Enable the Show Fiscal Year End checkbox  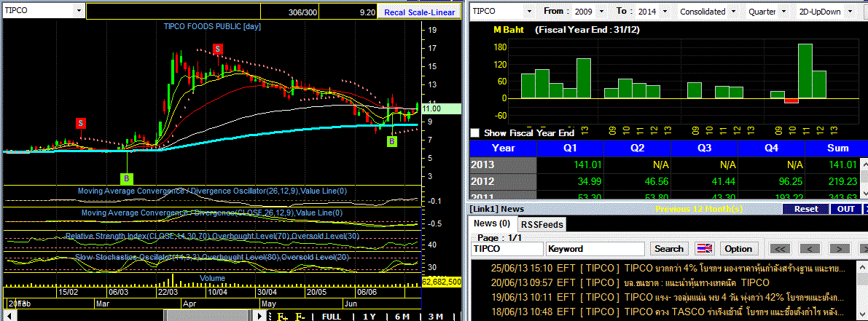point(474,132)
